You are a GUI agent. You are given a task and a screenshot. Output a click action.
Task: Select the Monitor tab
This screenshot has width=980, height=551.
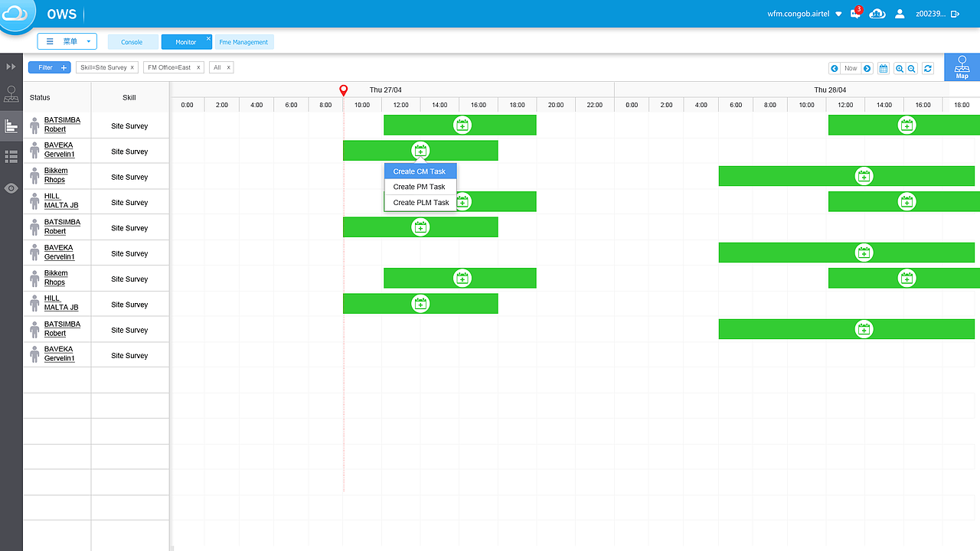pyautogui.click(x=186, y=42)
